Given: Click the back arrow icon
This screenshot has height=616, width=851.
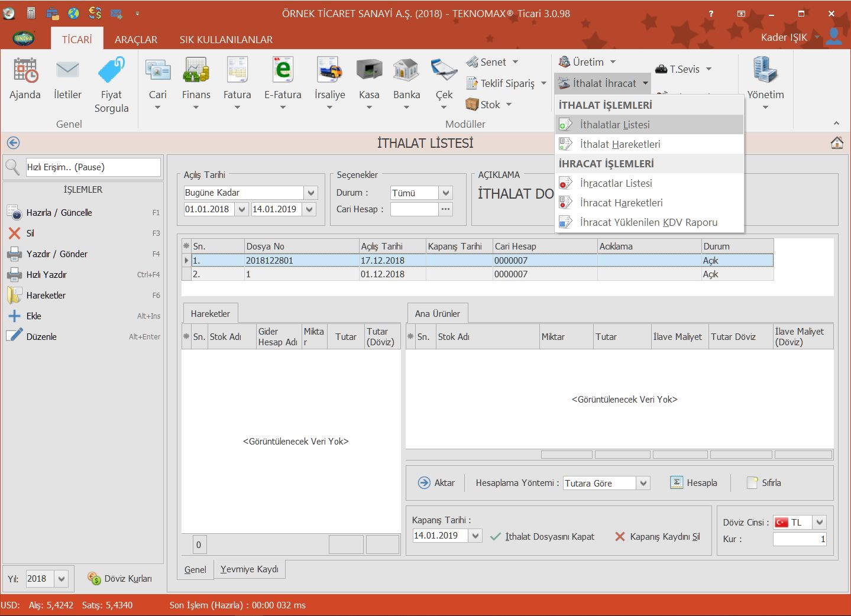Looking at the screenshot, I should 13,143.
